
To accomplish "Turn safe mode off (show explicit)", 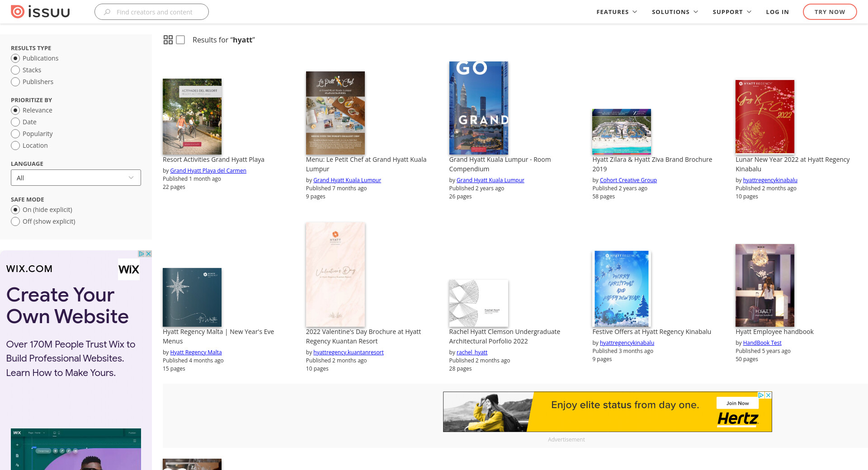I will click(15, 221).
